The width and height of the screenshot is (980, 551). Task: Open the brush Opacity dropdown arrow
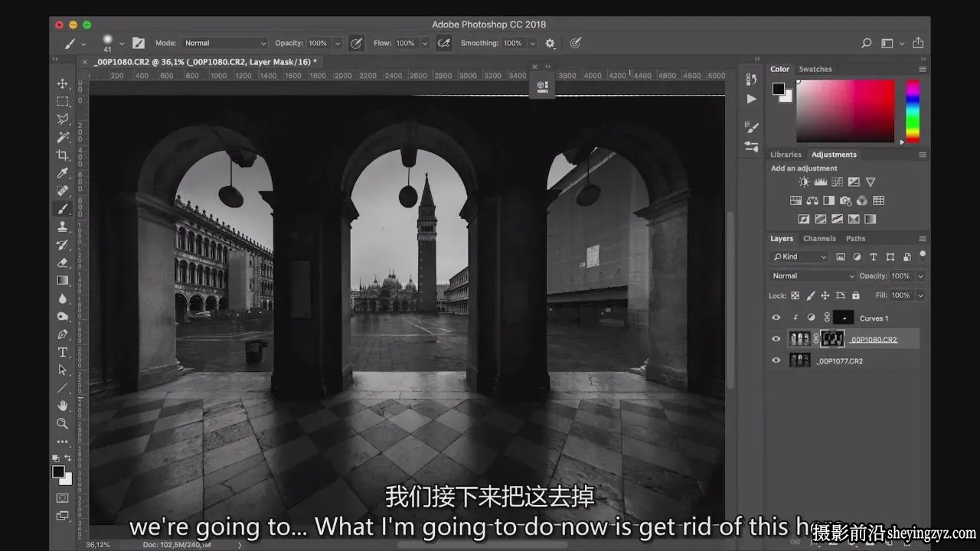point(338,44)
